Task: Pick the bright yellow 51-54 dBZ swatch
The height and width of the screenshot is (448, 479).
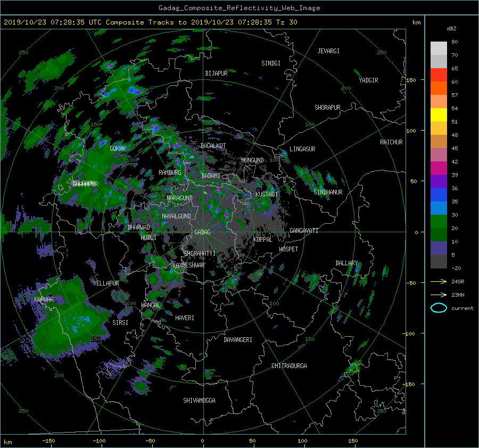Action: (439, 115)
